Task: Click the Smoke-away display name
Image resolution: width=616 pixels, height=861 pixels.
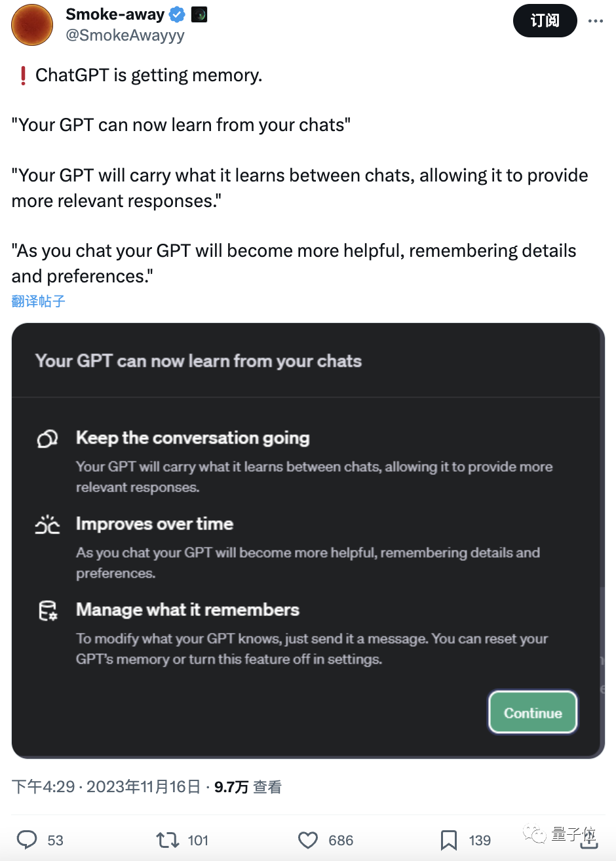Action: click(115, 14)
